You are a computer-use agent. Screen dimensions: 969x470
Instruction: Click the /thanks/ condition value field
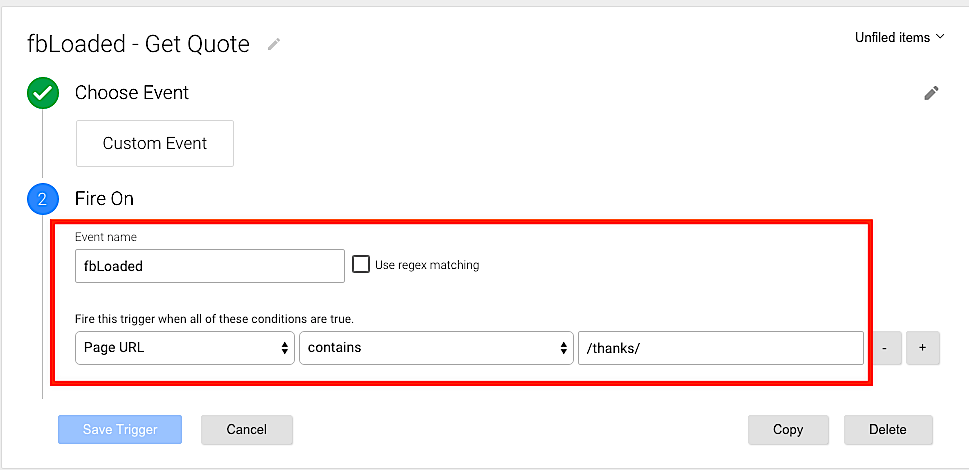[x=720, y=348]
